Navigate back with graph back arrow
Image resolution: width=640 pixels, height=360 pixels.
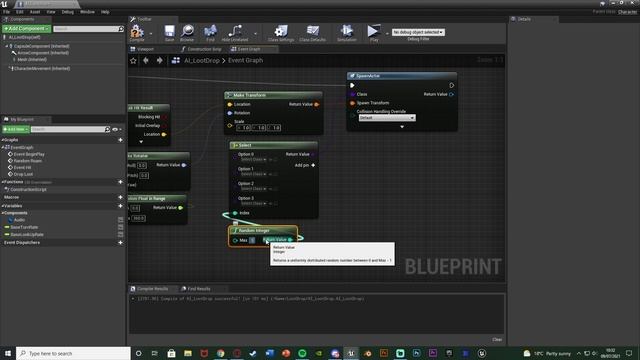[x=146, y=60]
